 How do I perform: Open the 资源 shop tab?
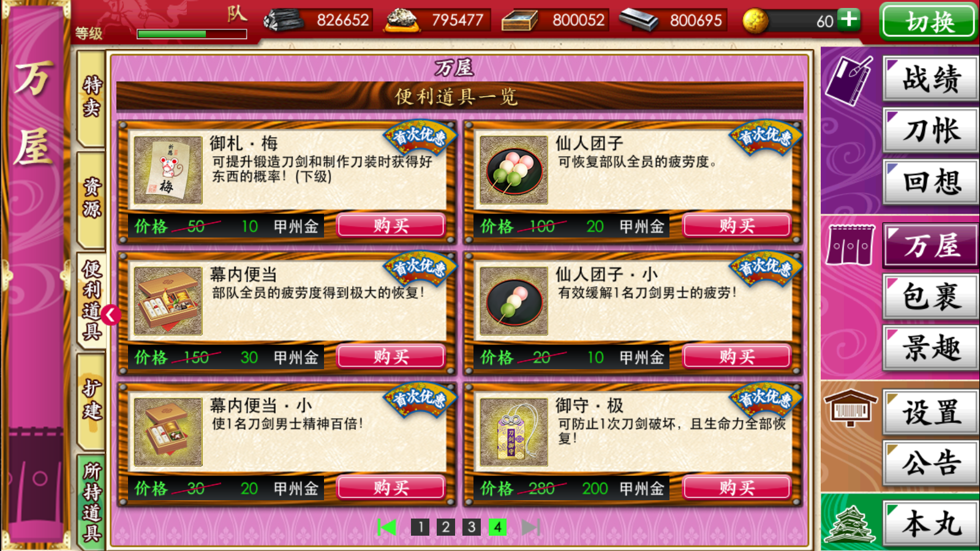(x=91, y=198)
